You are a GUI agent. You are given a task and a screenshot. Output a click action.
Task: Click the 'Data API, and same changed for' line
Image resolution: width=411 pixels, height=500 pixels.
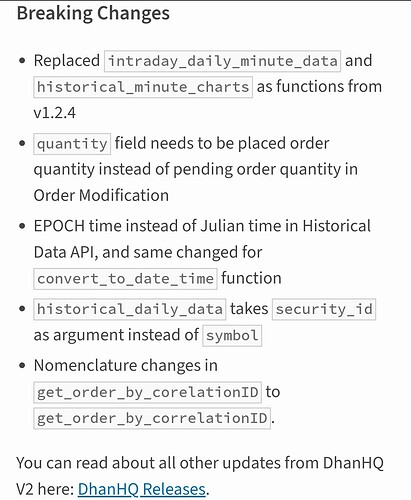(x=148, y=252)
